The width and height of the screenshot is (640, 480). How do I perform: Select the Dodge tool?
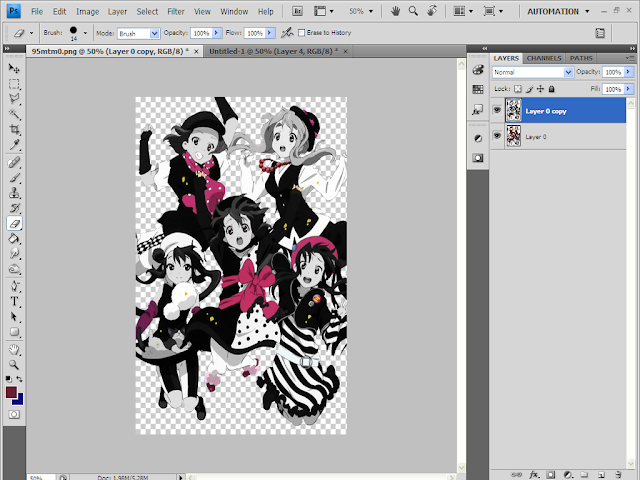pyautogui.click(x=14, y=269)
